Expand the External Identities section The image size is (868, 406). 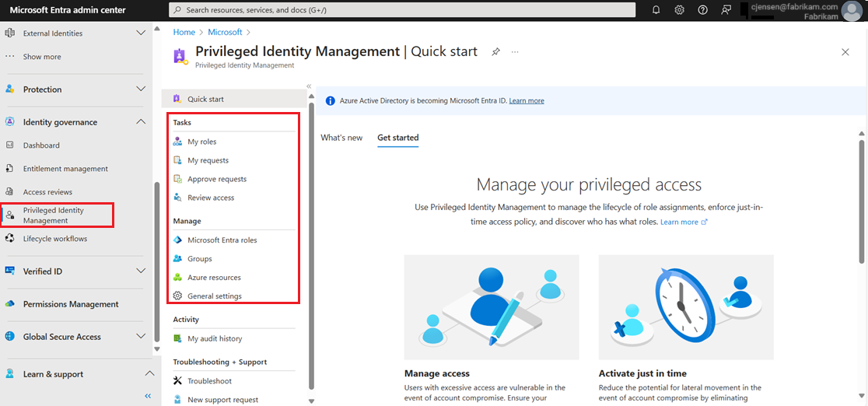point(141,33)
